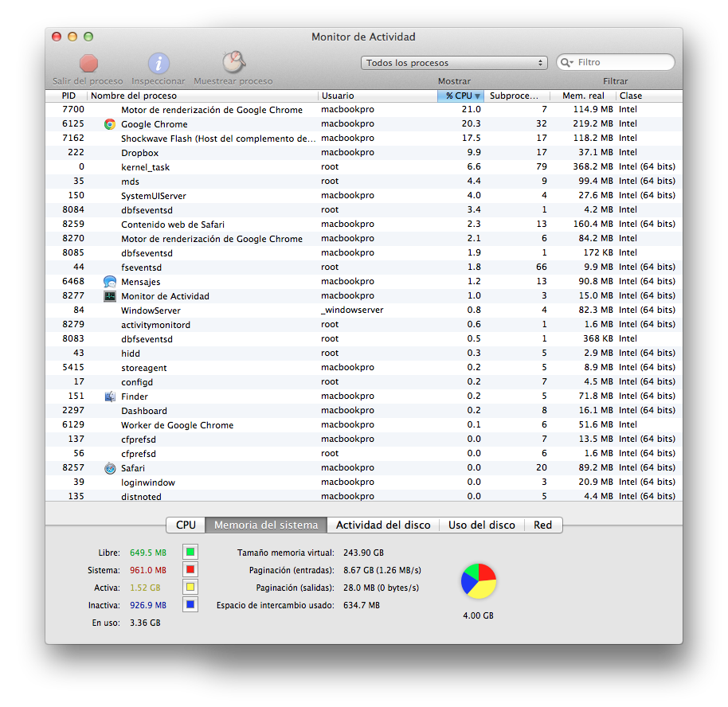Sort by Clase column header

(x=649, y=96)
